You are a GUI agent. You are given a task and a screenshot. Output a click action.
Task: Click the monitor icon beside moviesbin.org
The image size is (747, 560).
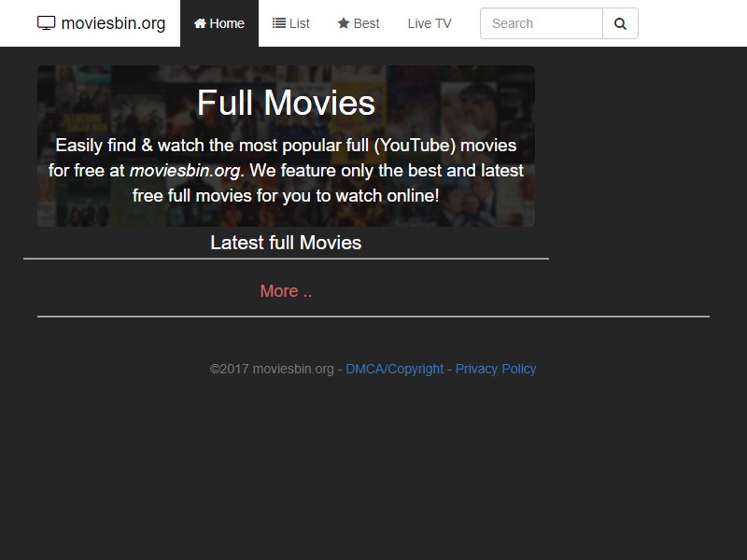[46, 23]
